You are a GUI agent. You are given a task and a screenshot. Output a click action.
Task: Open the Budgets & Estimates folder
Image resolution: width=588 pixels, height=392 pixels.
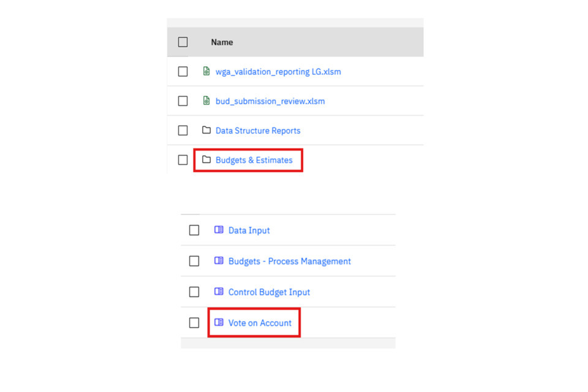254,160
